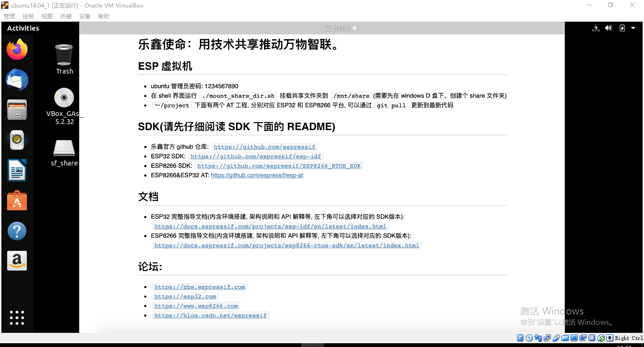Open the system menu dropdown arrow
The image size is (644, 347).
(634, 28)
